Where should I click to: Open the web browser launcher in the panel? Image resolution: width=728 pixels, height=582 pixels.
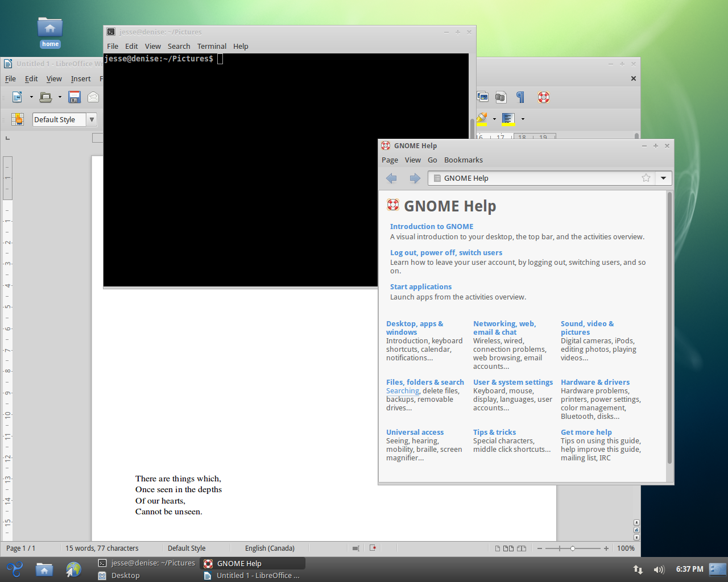pyautogui.click(x=73, y=569)
